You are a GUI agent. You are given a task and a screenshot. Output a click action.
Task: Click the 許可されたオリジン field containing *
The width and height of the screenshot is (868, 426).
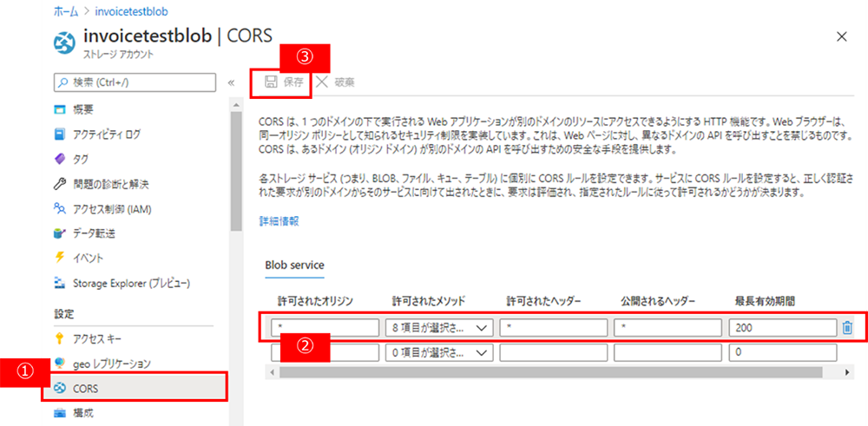click(325, 328)
